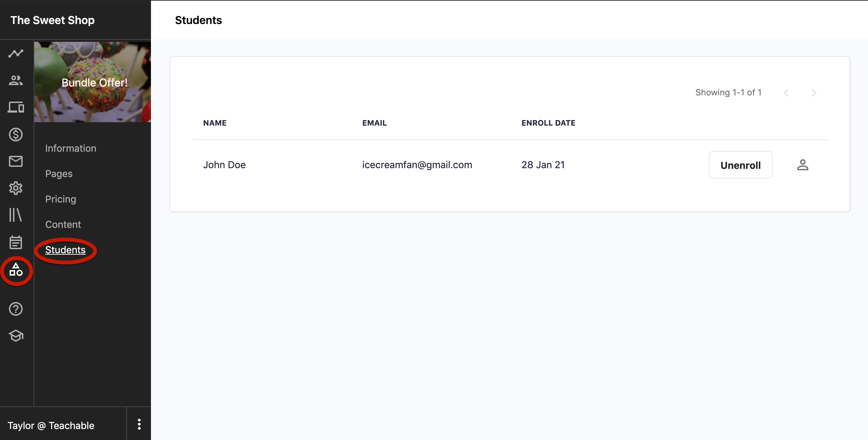Screen dimensions: 868x440
Task: Click the EMAIL column header
Action: (x=374, y=123)
